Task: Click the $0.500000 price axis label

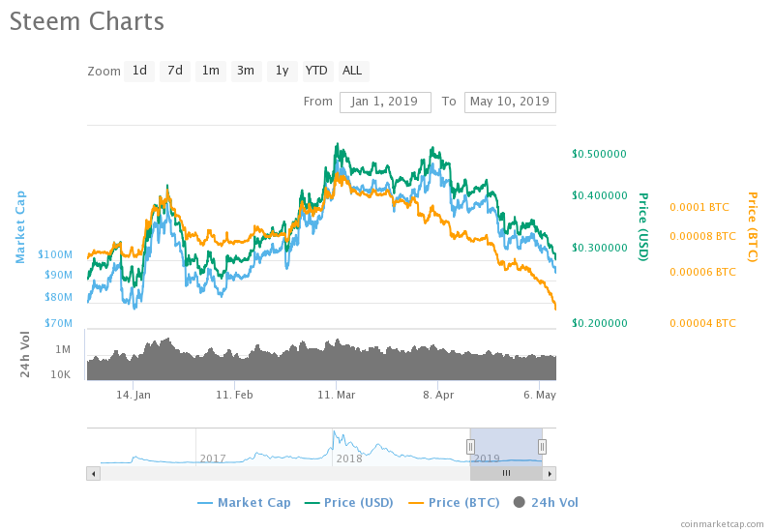Action: click(x=599, y=154)
